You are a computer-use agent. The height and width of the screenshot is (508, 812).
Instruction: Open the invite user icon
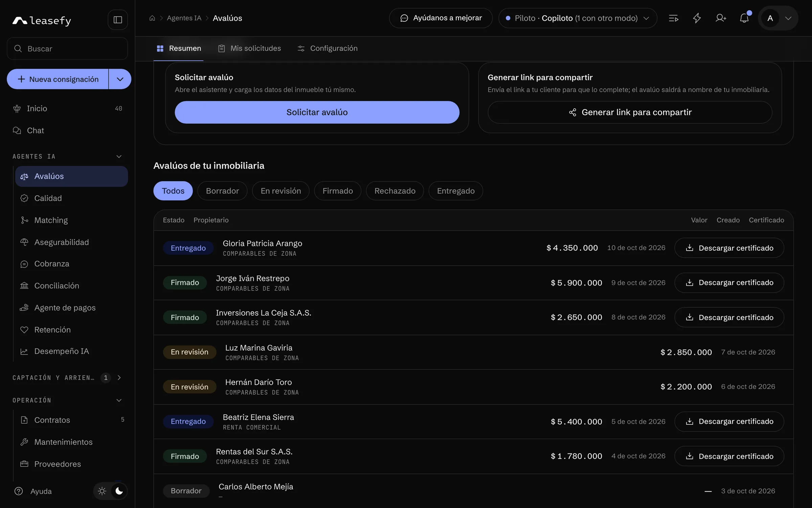pos(721,18)
